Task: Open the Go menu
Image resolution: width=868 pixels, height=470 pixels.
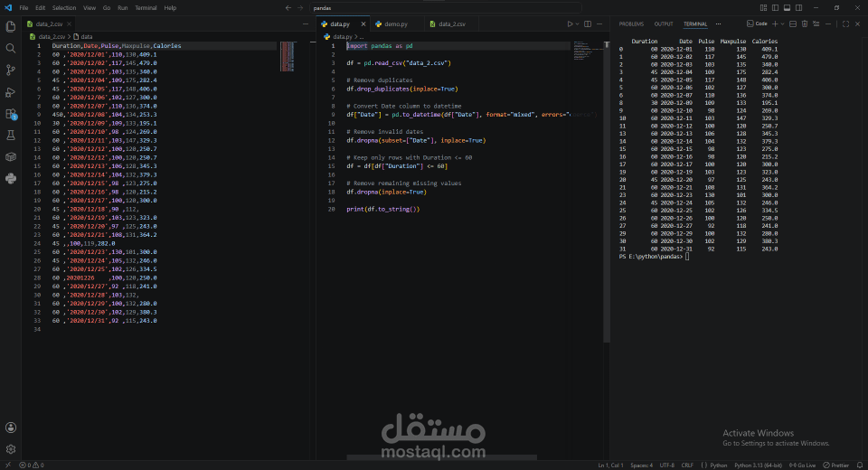Action: 107,8
